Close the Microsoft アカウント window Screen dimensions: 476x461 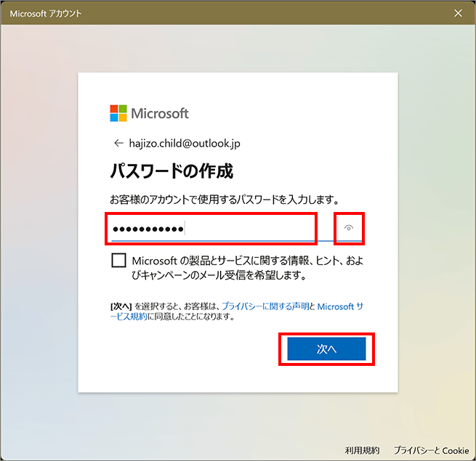(458, 13)
